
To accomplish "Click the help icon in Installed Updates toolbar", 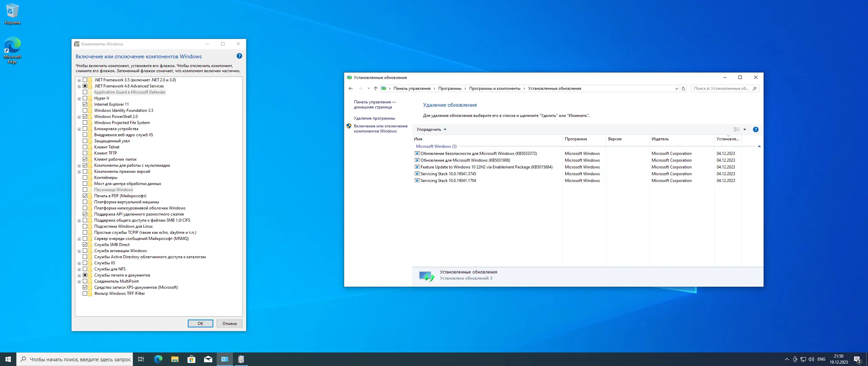I will pyautogui.click(x=755, y=129).
